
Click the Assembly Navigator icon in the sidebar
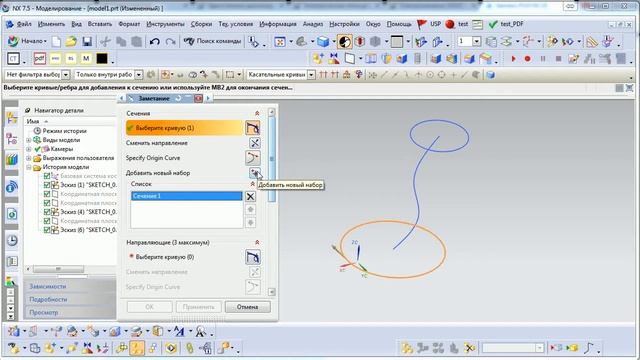(12, 118)
